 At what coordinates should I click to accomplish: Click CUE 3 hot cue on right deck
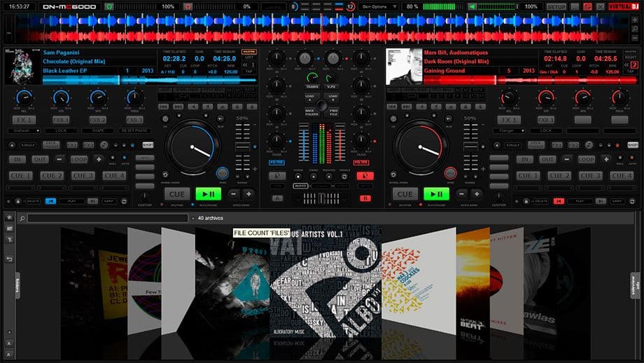(590, 175)
